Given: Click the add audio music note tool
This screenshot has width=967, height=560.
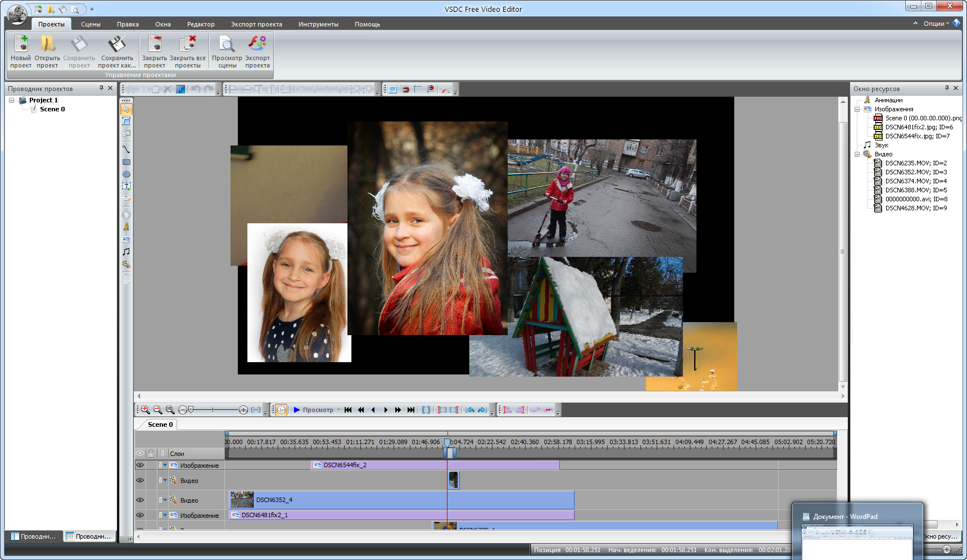Looking at the screenshot, I should click(126, 252).
